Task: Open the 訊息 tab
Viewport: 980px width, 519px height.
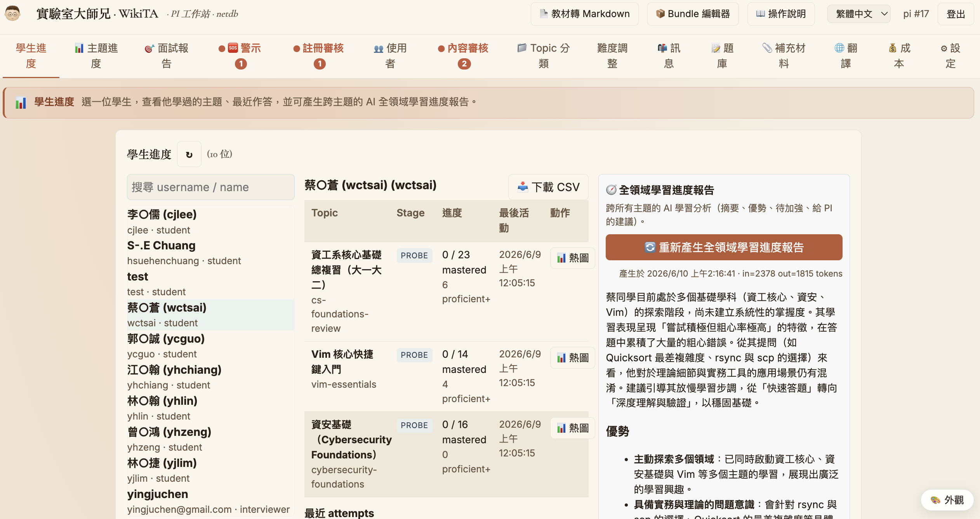Action: click(669, 56)
